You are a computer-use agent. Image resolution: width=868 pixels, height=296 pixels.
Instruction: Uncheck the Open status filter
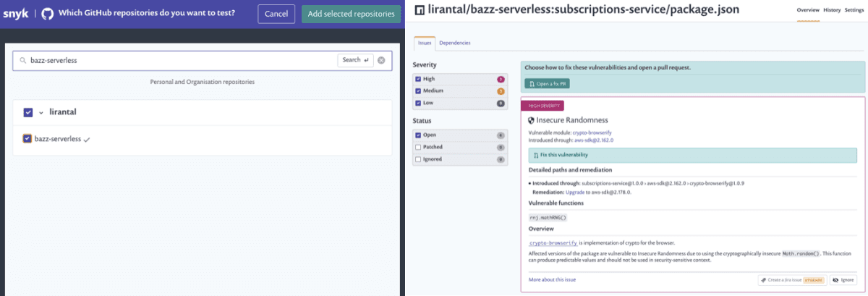[417, 135]
